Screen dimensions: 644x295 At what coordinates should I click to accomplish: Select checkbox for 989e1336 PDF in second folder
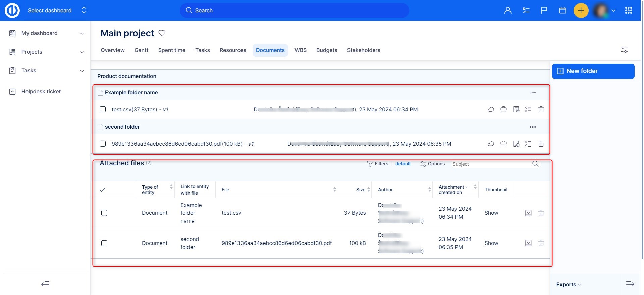point(103,144)
